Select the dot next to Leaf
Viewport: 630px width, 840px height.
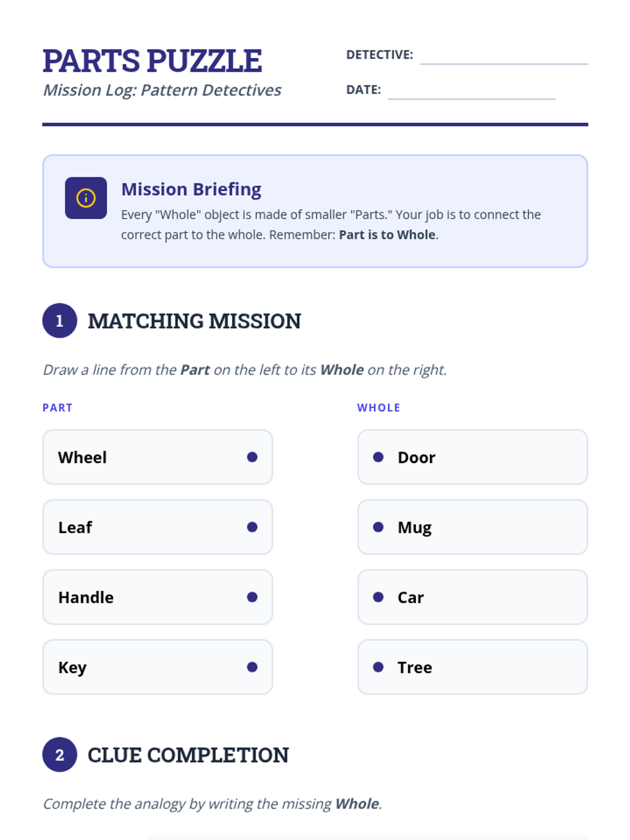[252, 527]
